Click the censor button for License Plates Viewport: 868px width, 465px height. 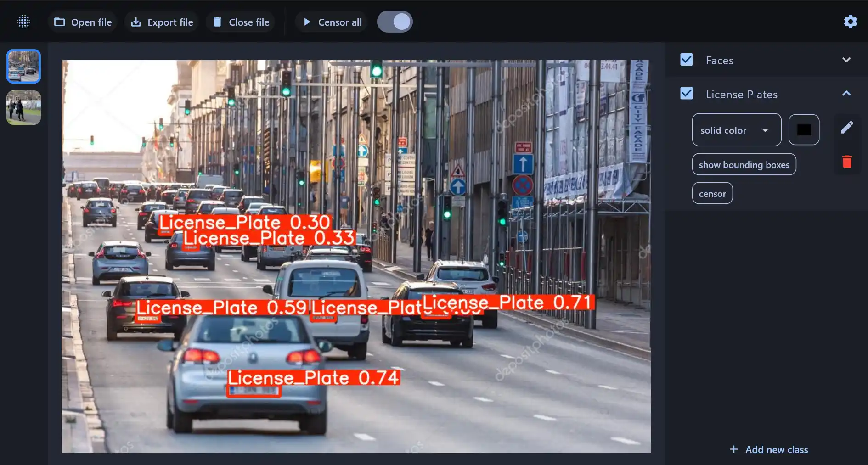[712, 193]
